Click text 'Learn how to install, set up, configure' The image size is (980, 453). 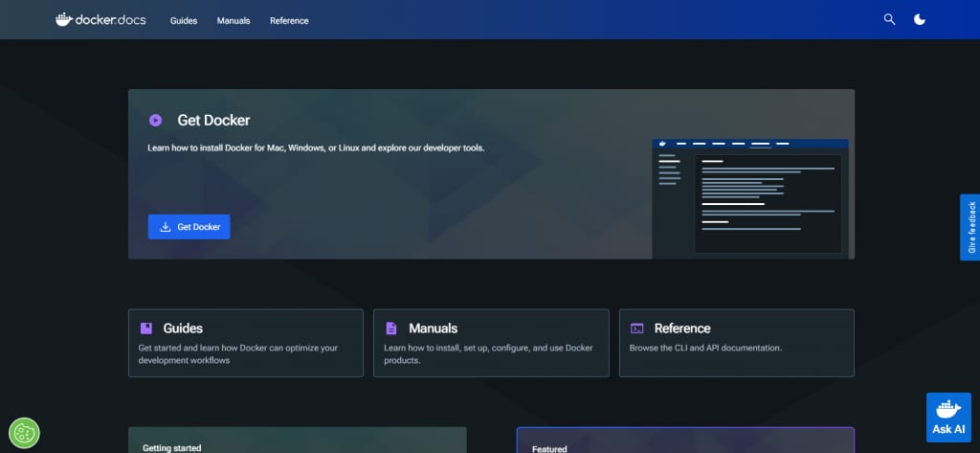(457, 348)
